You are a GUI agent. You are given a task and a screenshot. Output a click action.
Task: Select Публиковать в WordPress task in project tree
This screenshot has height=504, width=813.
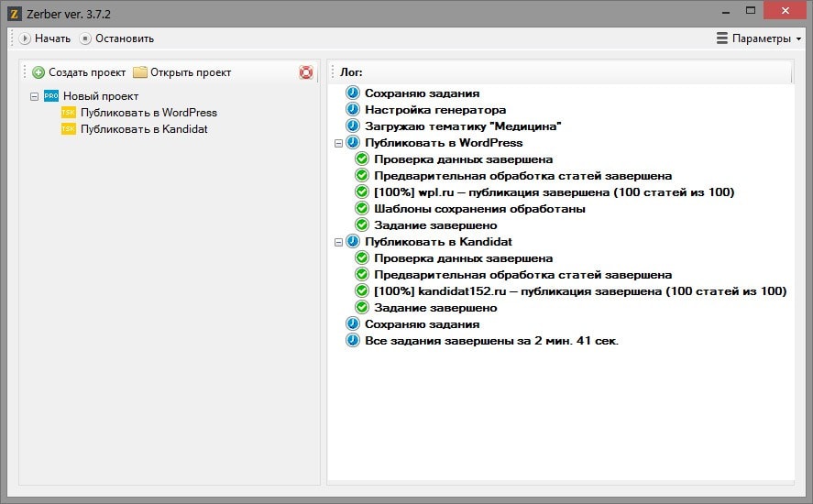click(x=148, y=113)
